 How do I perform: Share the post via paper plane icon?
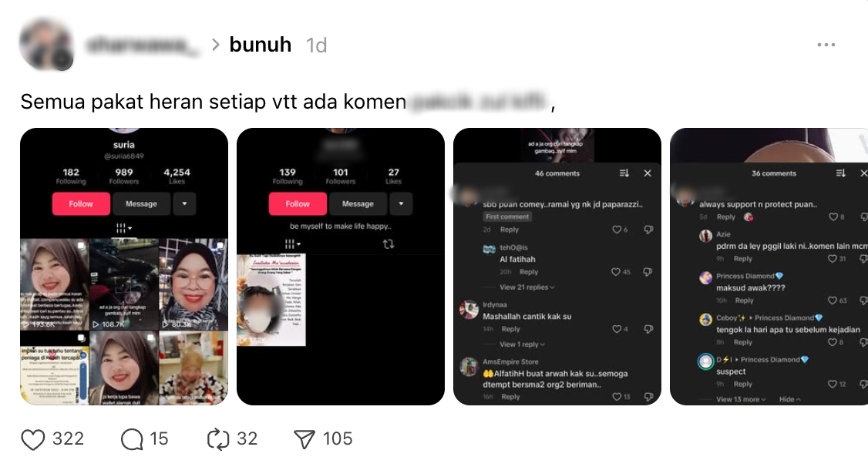point(304,439)
